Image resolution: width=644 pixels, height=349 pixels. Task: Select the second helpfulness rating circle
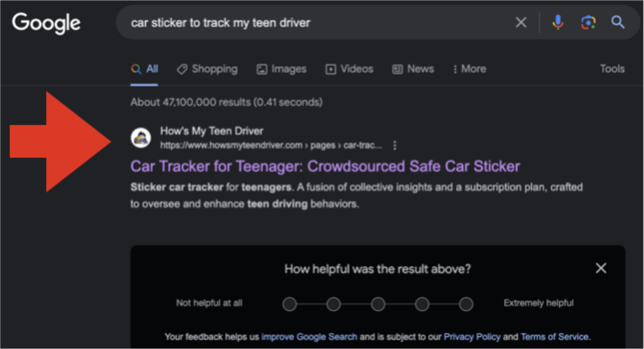click(333, 304)
